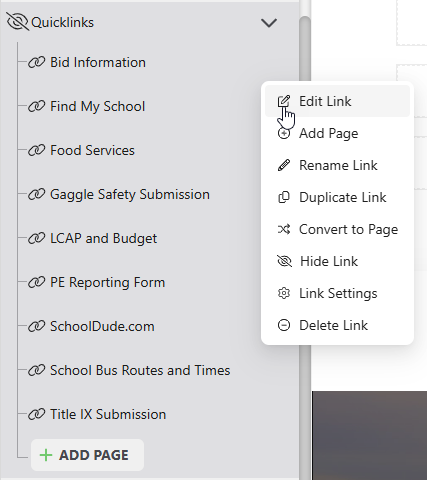Click the hidden-eye icon beside Quicklinks

[x=17, y=22]
